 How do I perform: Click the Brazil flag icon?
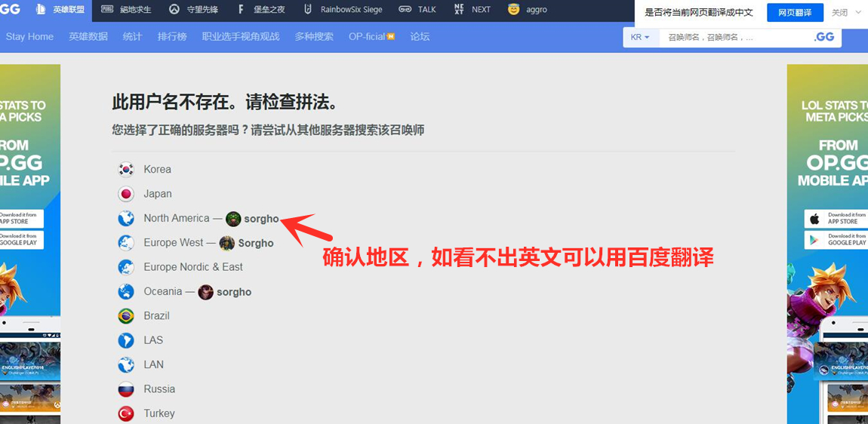pos(126,315)
